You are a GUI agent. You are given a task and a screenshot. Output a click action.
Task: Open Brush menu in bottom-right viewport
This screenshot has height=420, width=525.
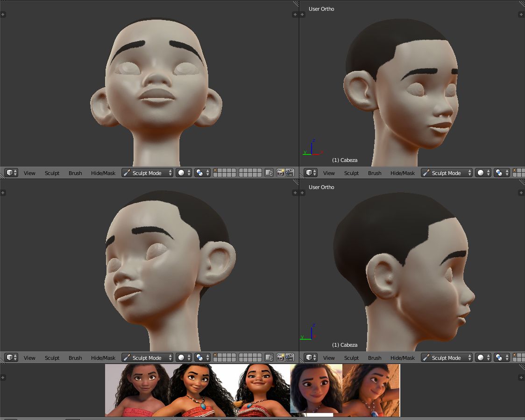pyautogui.click(x=375, y=357)
